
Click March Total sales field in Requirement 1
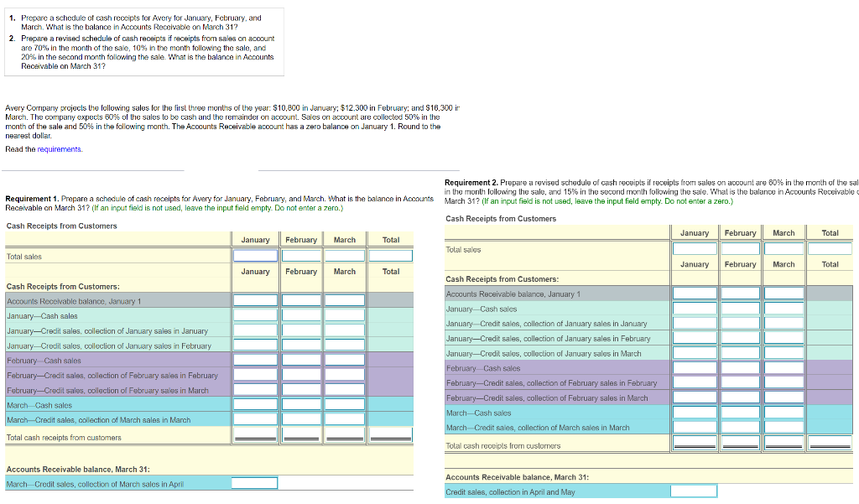click(x=345, y=256)
